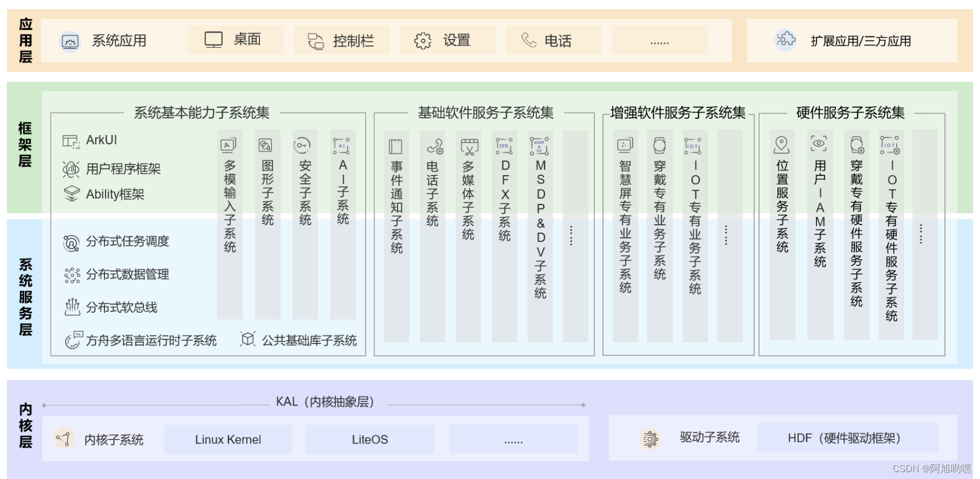Screen dimensions: 980x479
Task: Click the 内核子系统 icon
Action: [x=64, y=439]
